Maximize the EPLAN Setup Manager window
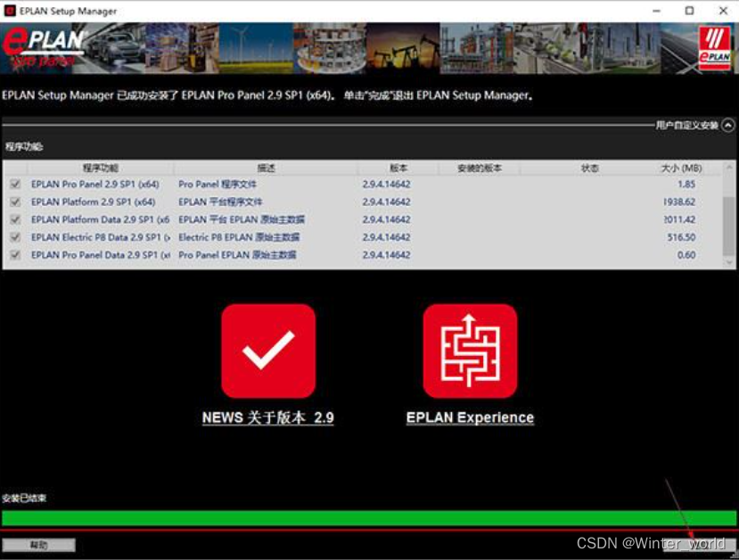Image resolution: width=739 pixels, height=560 pixels. [x=689, y=11]
